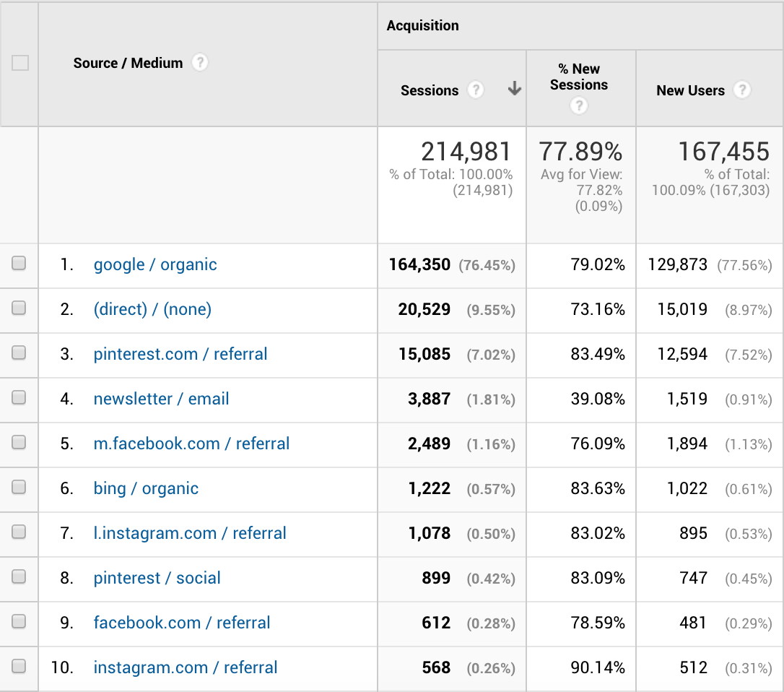
Task: Click the Acquisition group header
Action: (422, 25)
